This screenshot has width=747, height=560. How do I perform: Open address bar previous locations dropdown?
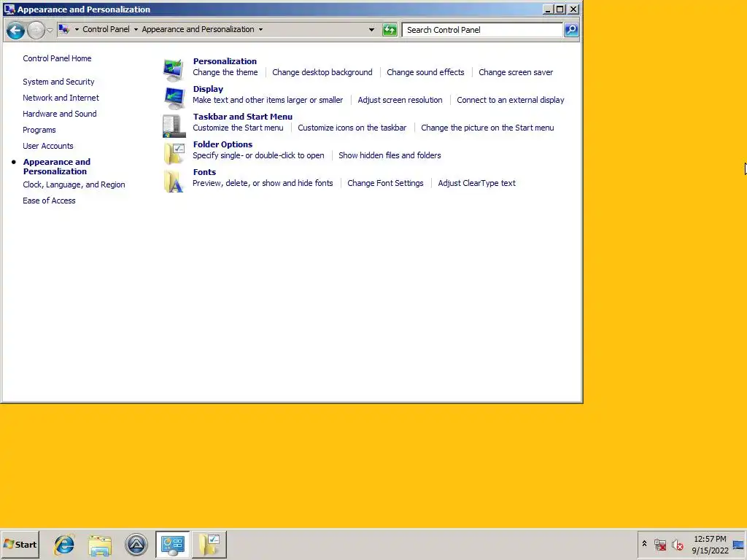(x=371, y=29)
